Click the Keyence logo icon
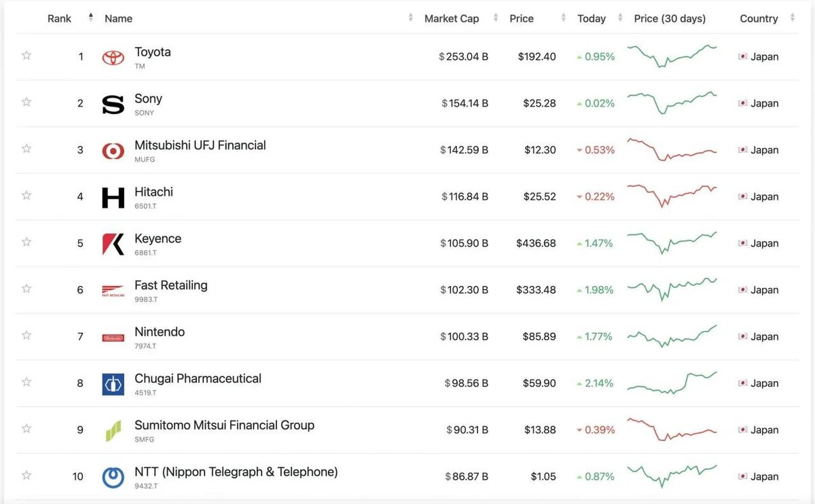The height and width of the screenshot is (504, 815). [x=113, y=244]
